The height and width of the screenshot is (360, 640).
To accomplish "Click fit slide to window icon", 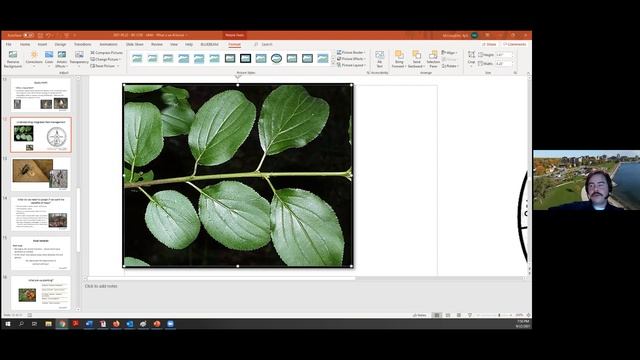I will click(x=529, y=315).
